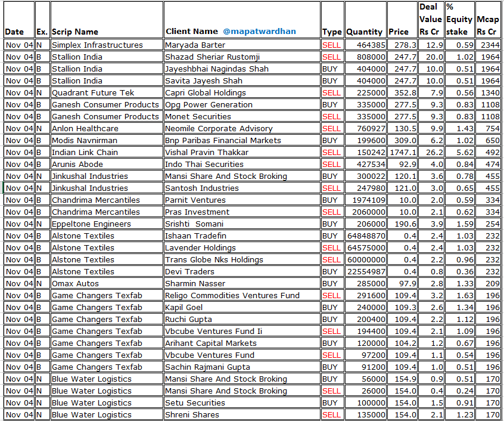Click the Quadrant Future Tek cell

tap(107, 92)
